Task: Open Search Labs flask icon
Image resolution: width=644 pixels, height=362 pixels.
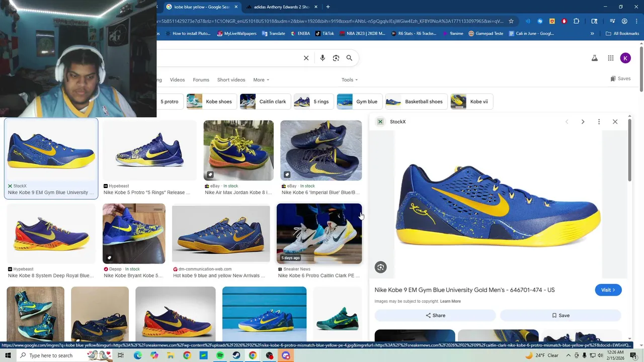Action: click(595, 58)
